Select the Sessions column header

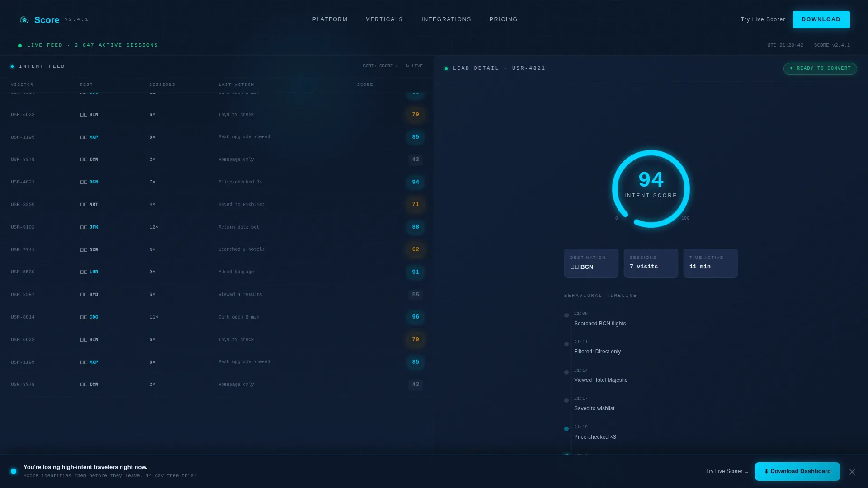(x=162, y=84)
